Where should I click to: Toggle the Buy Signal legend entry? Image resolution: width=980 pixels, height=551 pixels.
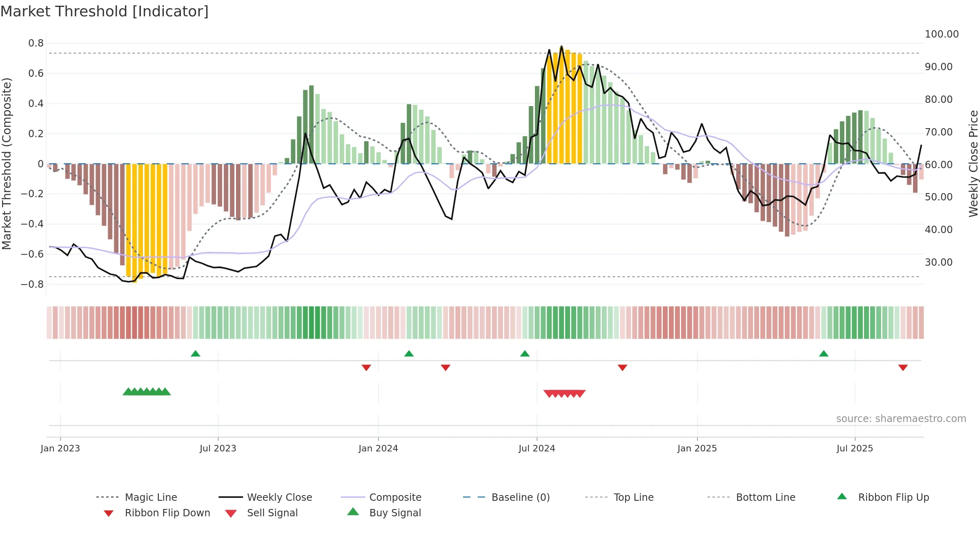point(384,513)
